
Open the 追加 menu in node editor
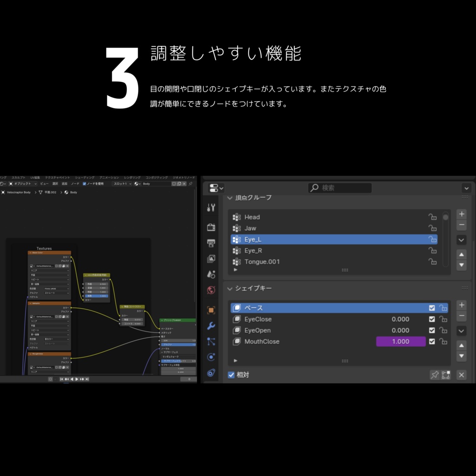pos(63,184)
